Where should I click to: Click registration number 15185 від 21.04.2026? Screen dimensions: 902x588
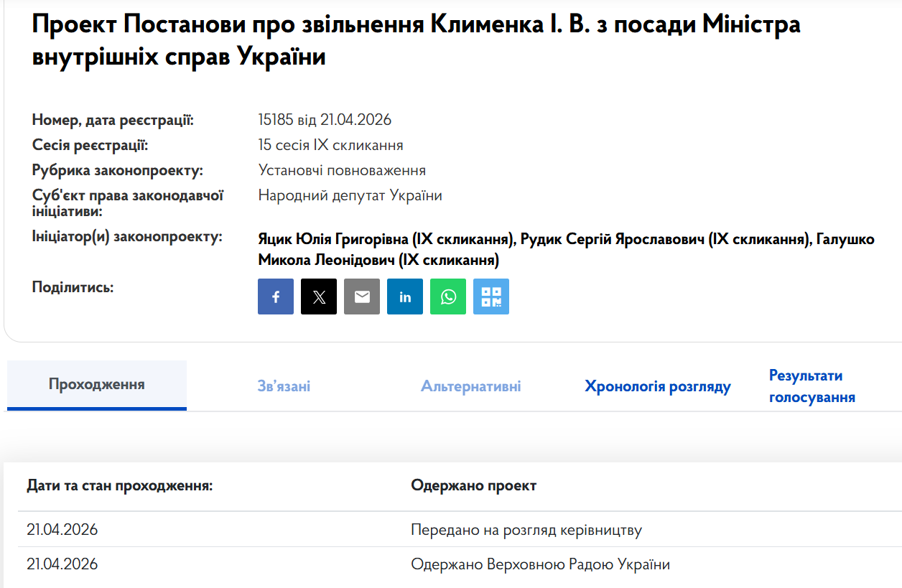click(x=325, y=120)
